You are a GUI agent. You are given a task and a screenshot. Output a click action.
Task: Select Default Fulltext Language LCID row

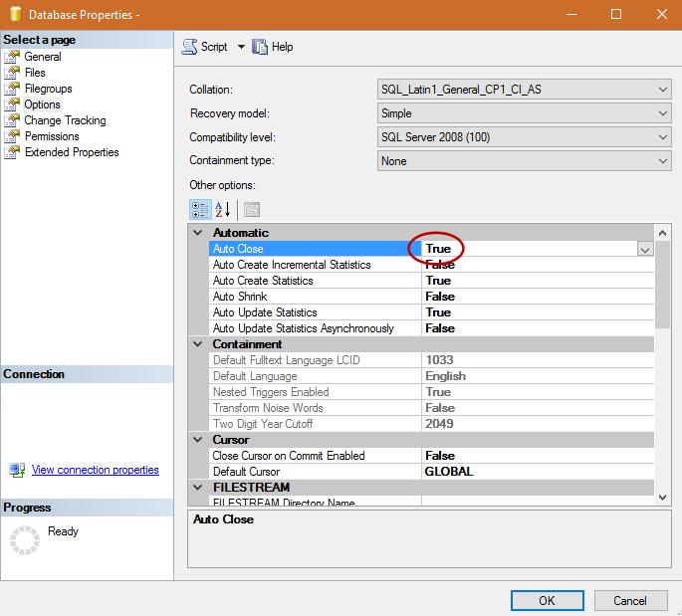click(431, 360)
